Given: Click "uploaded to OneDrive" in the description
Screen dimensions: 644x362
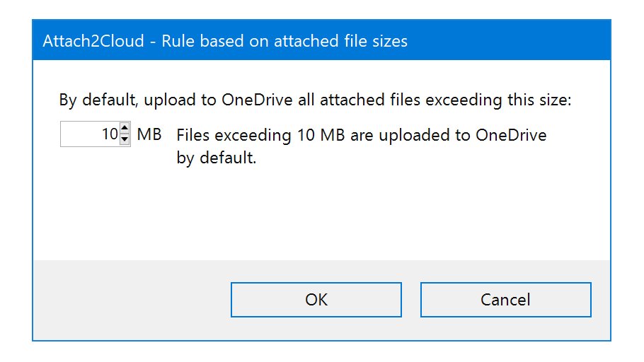Looking at the screenshot, I should pyautogui.click(x=462, y=135).
